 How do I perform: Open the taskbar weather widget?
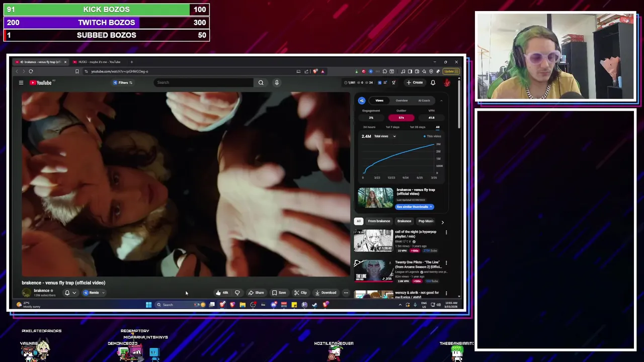(x=29, y=305)
